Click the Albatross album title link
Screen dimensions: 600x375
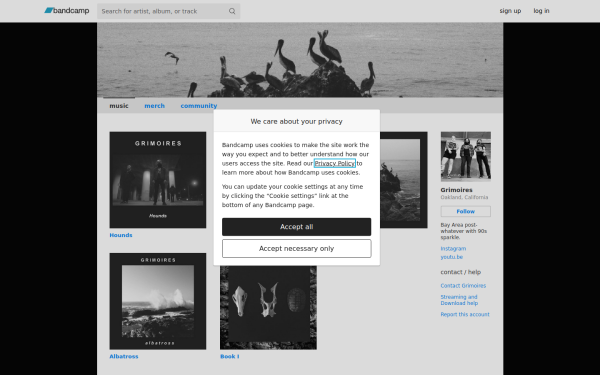(x=124, y=356)
